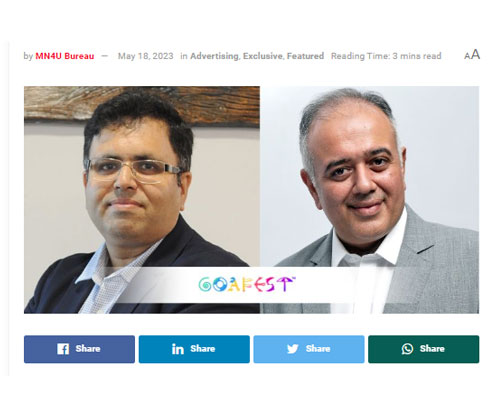Click the LinkedIn icon on share button

tap(178, 349)
